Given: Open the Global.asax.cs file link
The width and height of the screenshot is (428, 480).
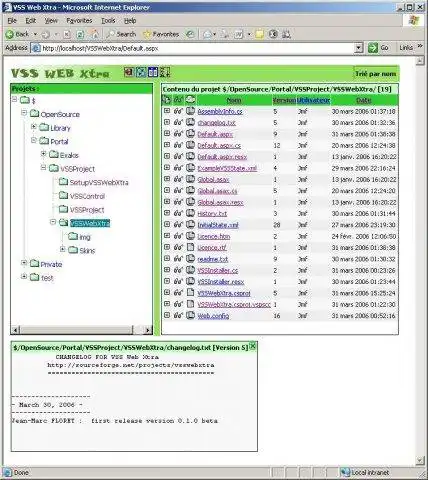Looking at the screenshot, I should pos(217,191).
